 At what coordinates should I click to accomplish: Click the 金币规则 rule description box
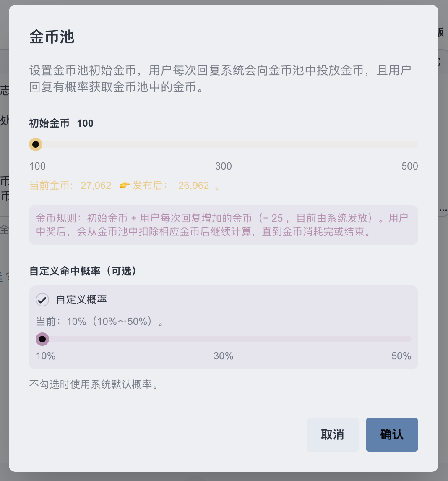point(223,225)
